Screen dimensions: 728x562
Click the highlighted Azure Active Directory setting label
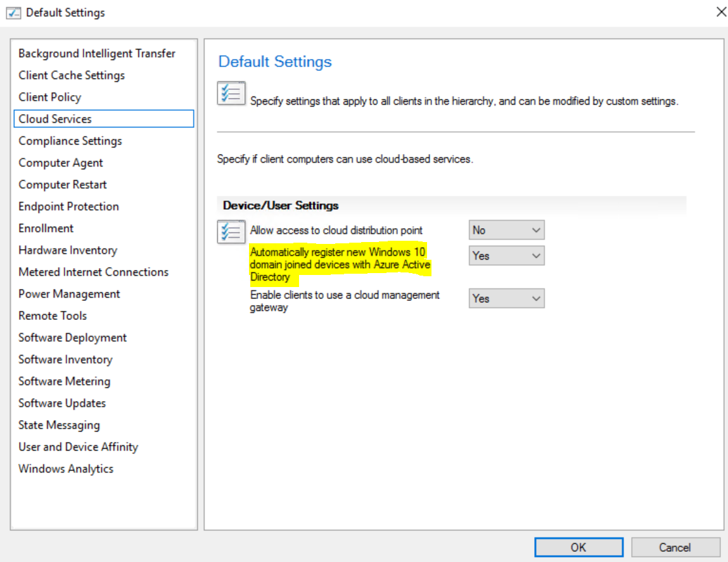click(x=340, y=264)
